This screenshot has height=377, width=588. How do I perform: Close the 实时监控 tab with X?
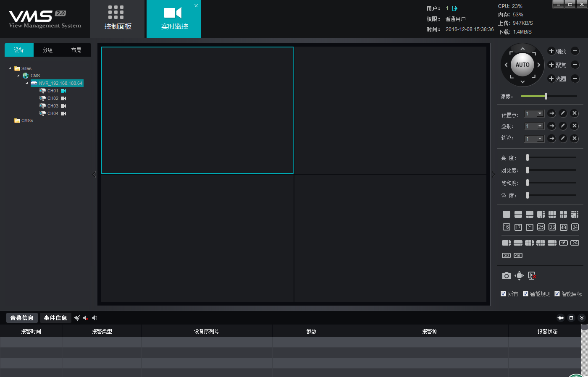(x=196, y=5)
